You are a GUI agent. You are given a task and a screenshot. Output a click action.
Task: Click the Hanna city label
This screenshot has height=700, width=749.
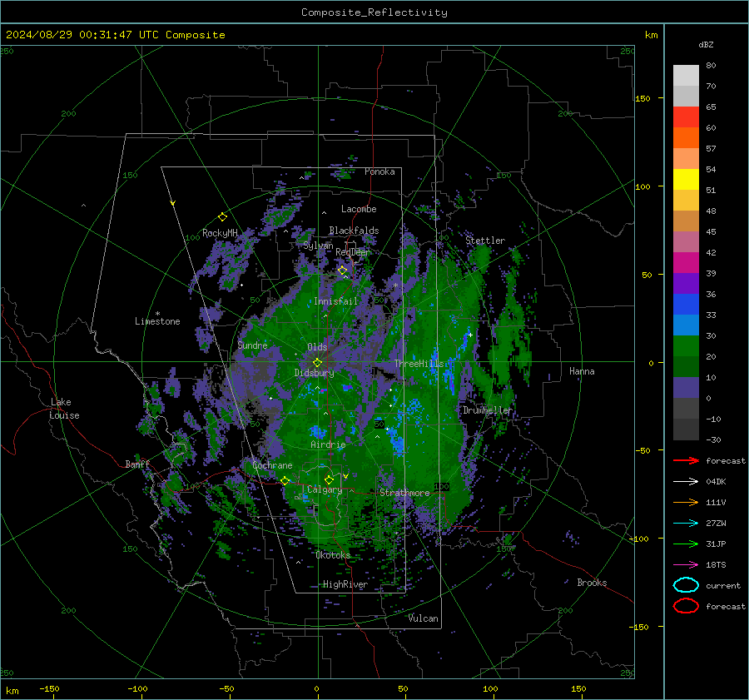pos(582,371)
